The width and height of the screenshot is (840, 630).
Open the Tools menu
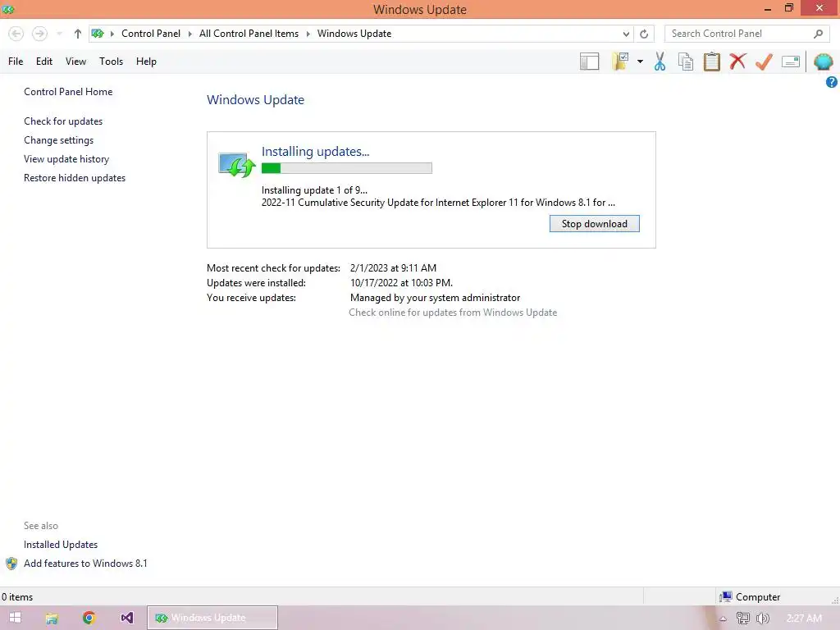click(x=111, y=62)
